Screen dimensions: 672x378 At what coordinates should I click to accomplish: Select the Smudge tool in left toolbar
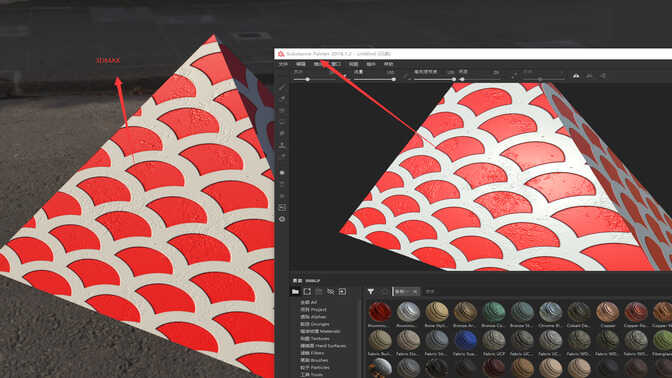coord(282,134)
